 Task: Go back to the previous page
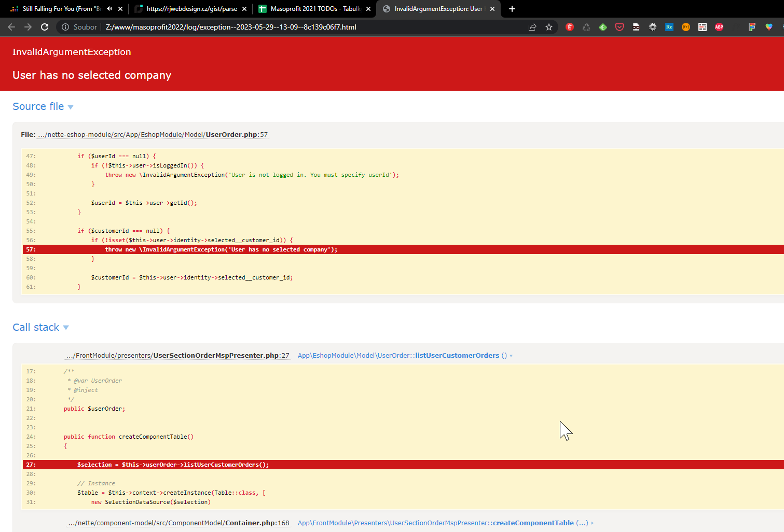pyautogui.click(x=11, y=27)
